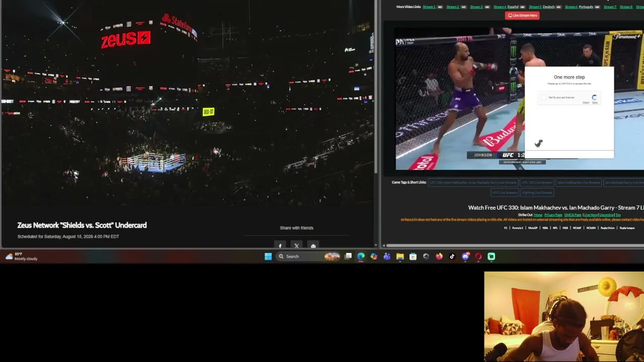
Task: Select the Fighting Live Streams tag
Action: coord(537,193)
